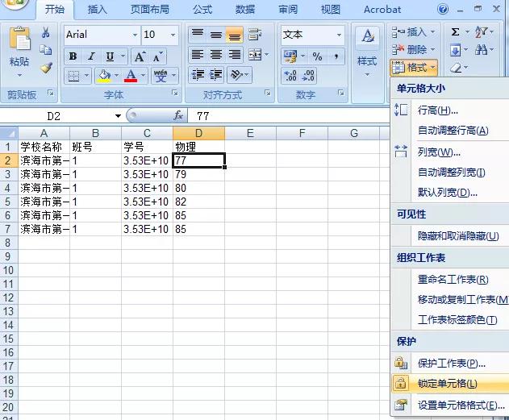Increase font size with large A
Viewport: 509px width, 420px height.
point(140,56)
